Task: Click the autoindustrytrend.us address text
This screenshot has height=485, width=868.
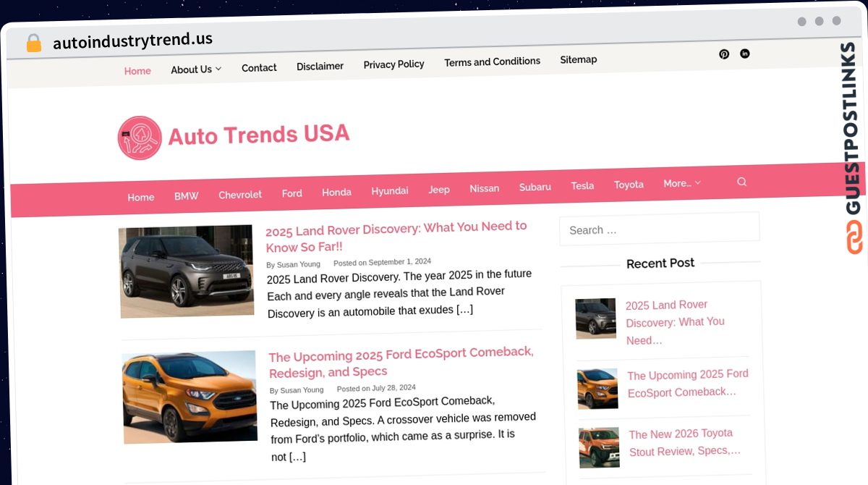Action: pyautogui.click(x=132, y=41)
